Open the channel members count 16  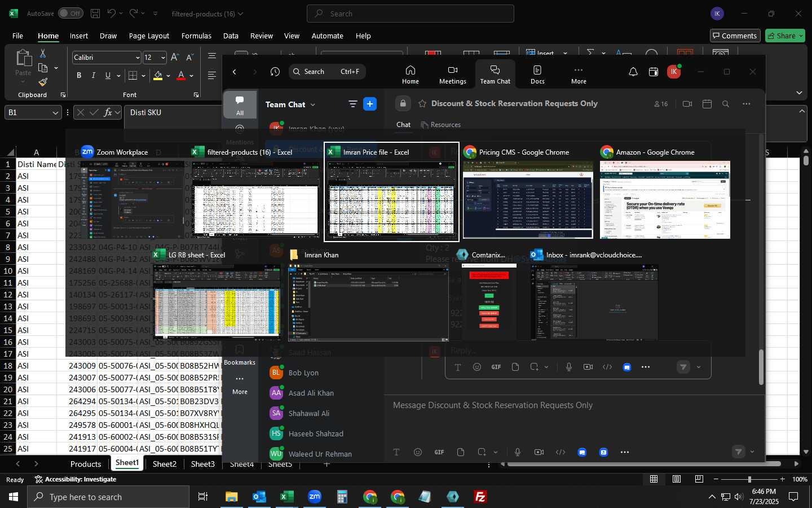click(661, 104)
